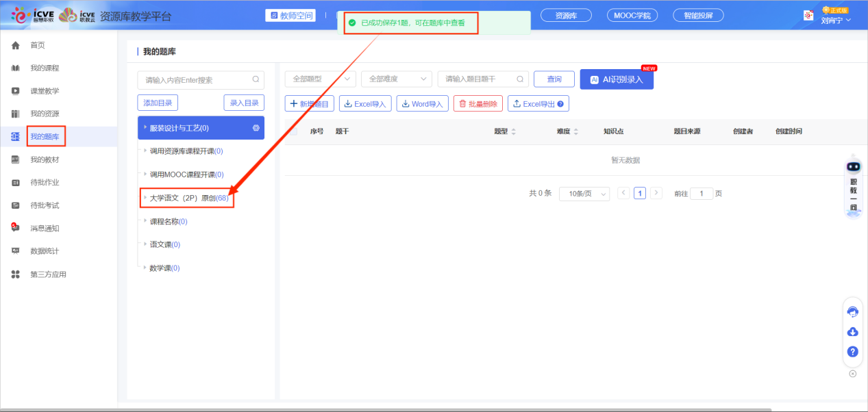Image resolution: width=868 pixels, height=412 pixels.
Task: Open the 职教一问 assistant icon
Action: pos(852,185)
